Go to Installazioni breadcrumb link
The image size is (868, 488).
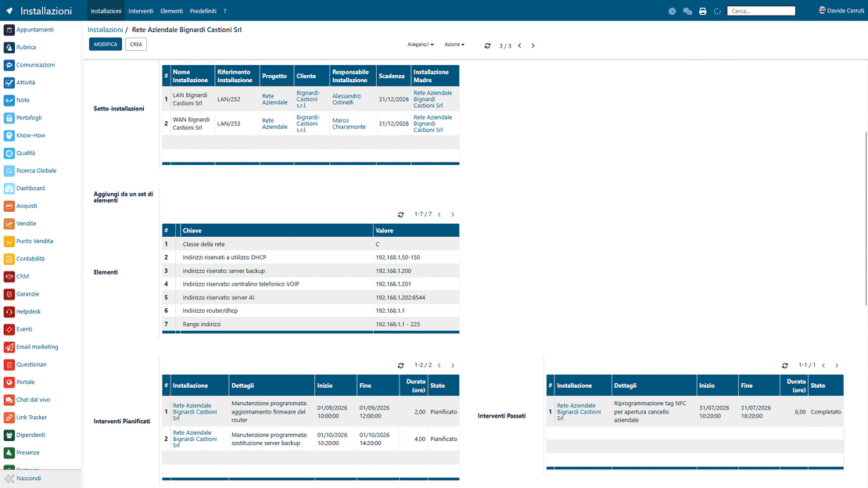106,30
